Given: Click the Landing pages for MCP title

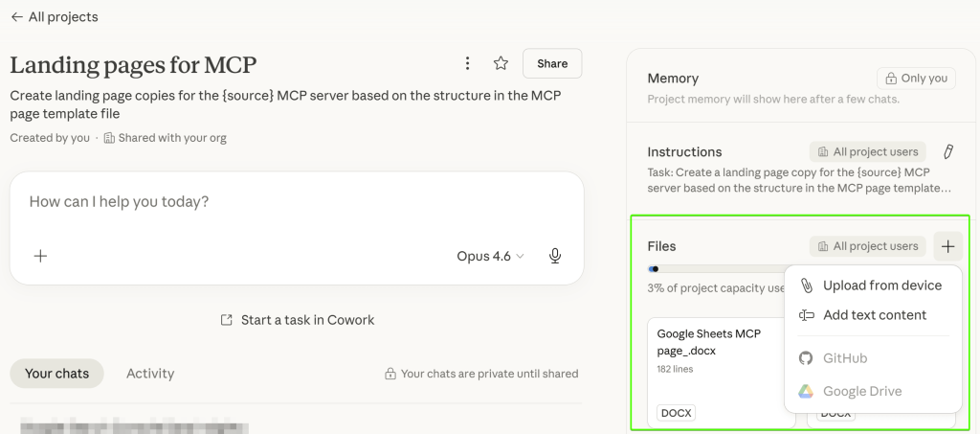Looking at the screenshot, I should pos(133,64).
